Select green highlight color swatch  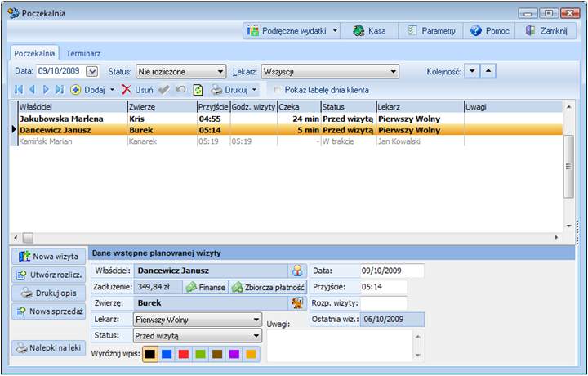[201, 354]
